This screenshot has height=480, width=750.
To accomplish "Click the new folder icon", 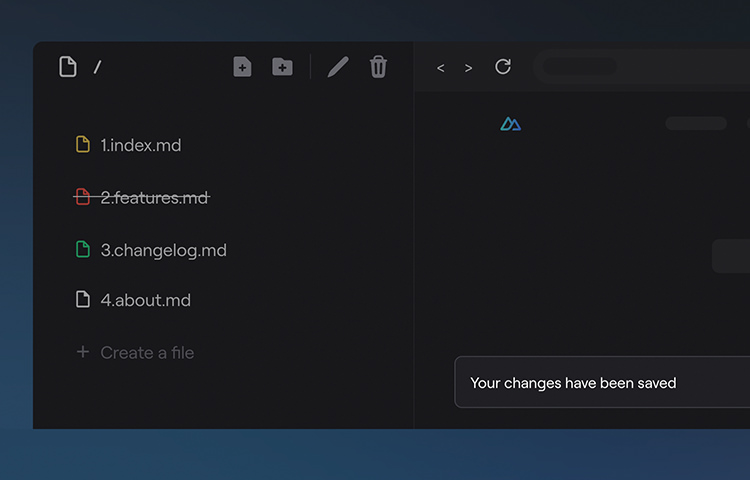I will click(282, 66).
